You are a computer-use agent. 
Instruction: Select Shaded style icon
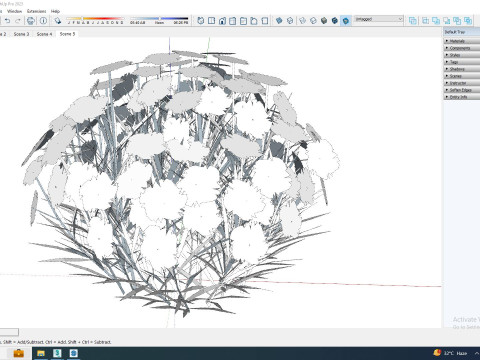324,21
